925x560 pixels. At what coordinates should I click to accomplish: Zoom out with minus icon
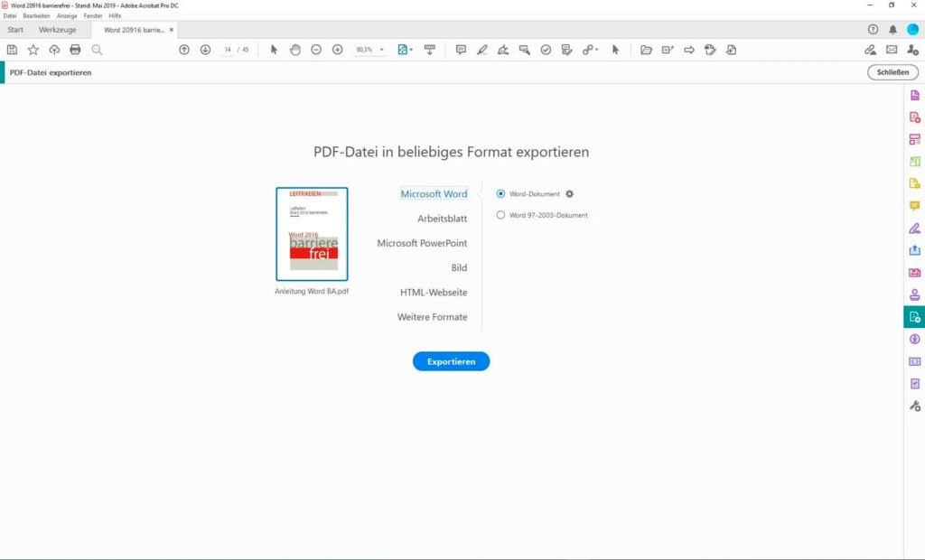(316, 51)
